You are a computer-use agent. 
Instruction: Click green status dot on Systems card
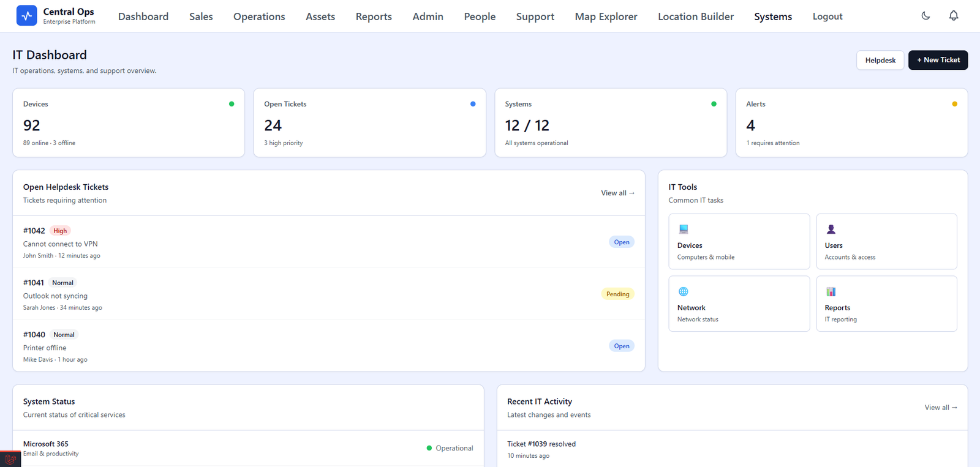[714, 104]
